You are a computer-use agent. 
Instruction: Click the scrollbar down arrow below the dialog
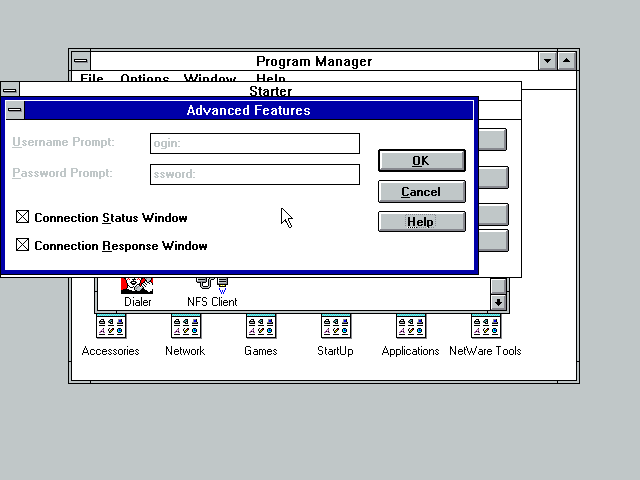[x=498, y=301]
